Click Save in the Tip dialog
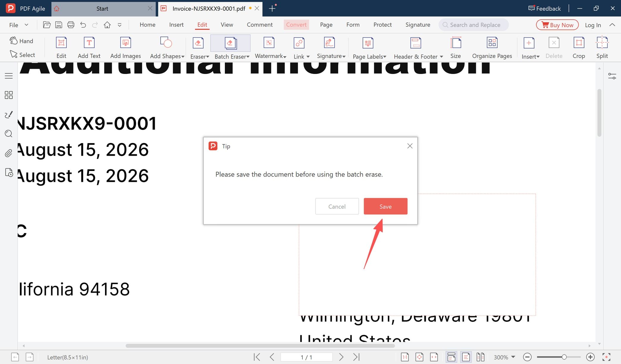The image size is (621, 364). (385, 206)
